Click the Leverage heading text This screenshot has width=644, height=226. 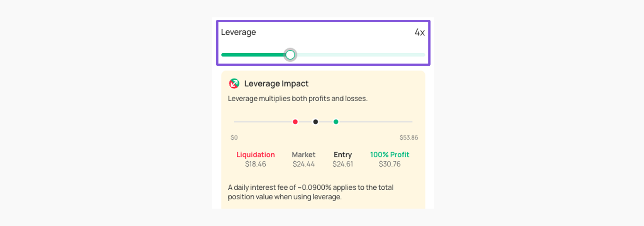(238, 32)
